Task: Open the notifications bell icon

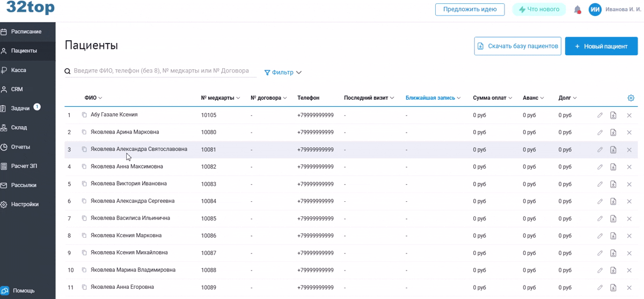Action: (577, 10)
